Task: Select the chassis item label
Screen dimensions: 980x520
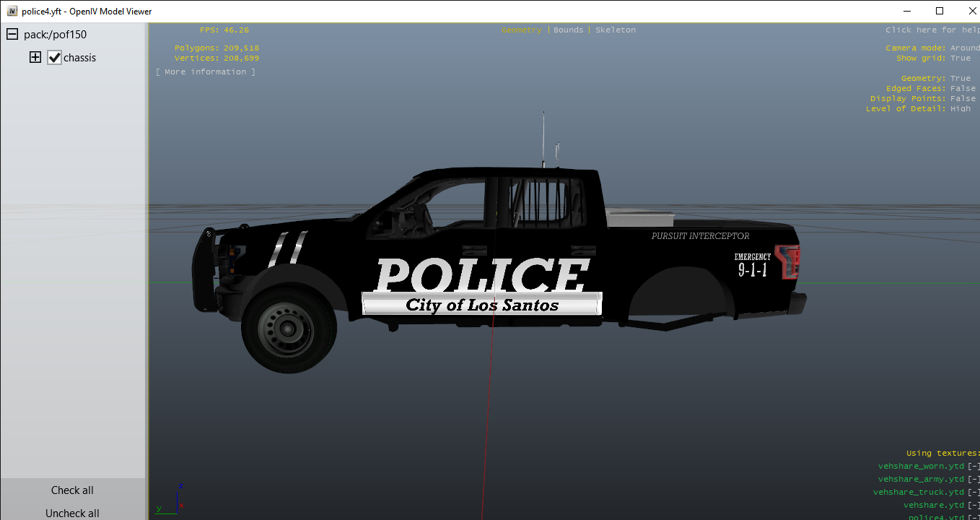Action: coord(79,58)
